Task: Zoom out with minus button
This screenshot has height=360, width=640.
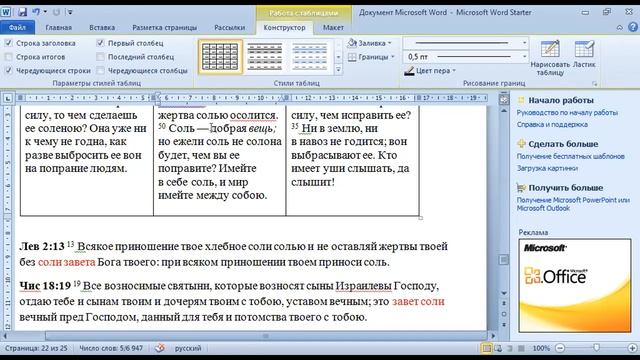Action: [560, 348]
